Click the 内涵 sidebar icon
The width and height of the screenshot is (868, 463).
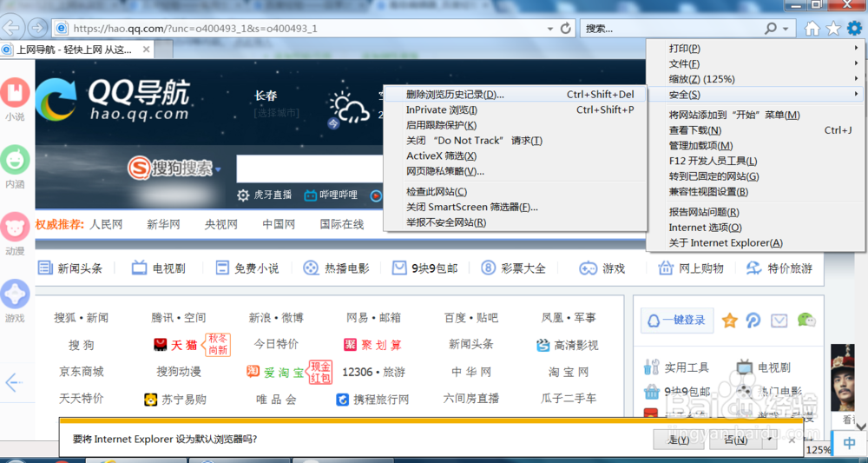click(x=15, y=160)
